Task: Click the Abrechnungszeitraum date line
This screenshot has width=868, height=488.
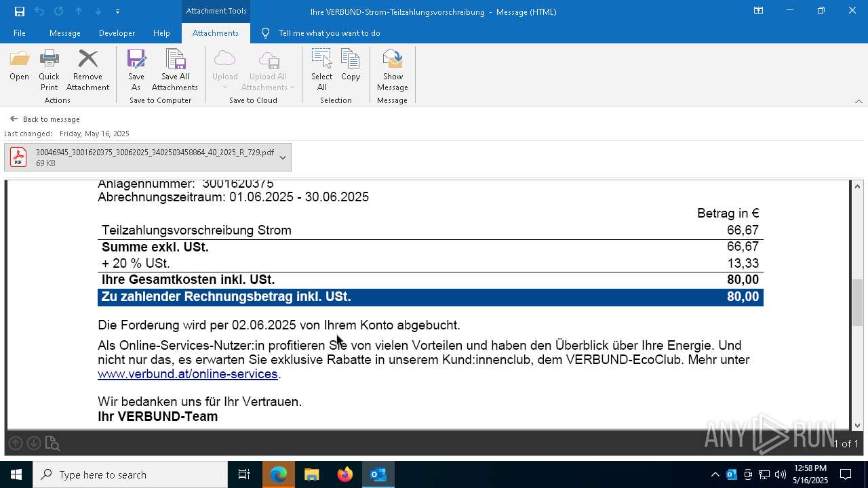Action: [x=233, y=197]
